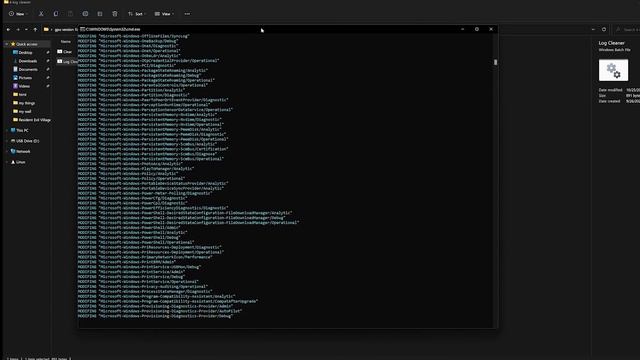This screenshot has width=640, height=360.
Task: Open recent locations chevron in Explorer
Action: coord(26,29)
